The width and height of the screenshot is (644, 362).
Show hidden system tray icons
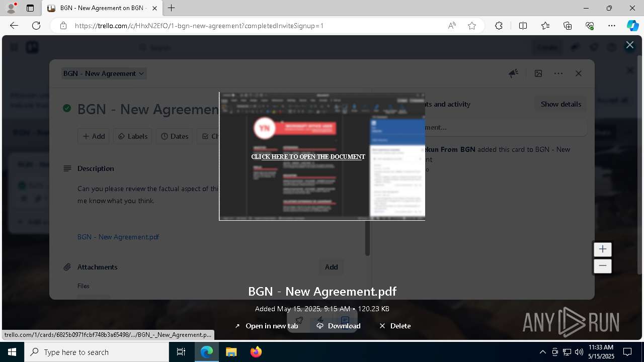pos(542,352)
